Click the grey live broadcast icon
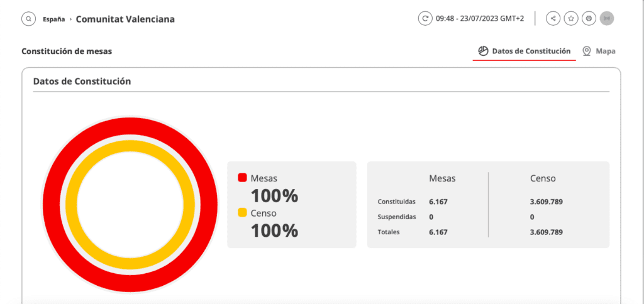Viewport: 644px width, 304px height. point(606,18)
